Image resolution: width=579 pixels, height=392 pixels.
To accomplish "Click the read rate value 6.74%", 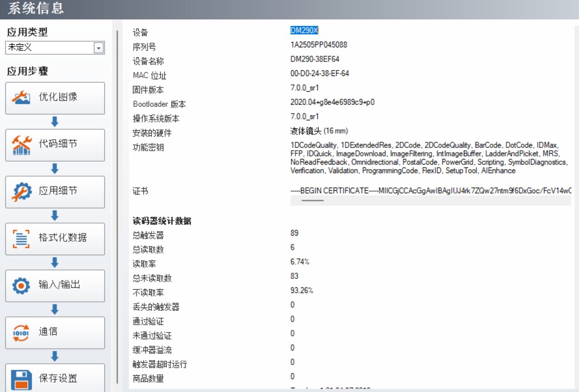I will [x=300, y=262].
